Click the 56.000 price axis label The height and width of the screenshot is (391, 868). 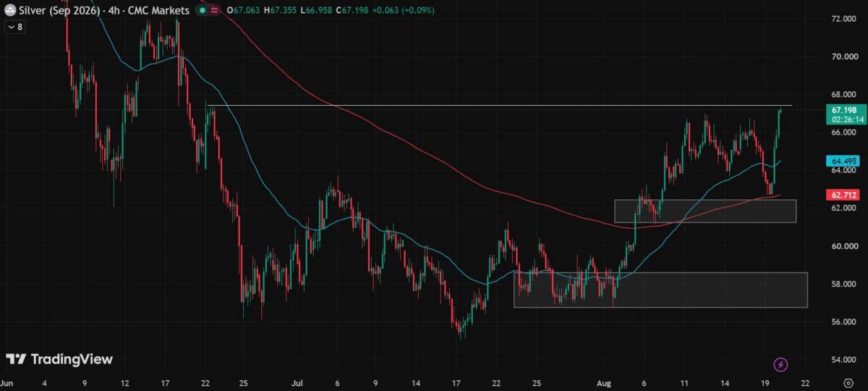pyautogui.click(x=844, y=321)
